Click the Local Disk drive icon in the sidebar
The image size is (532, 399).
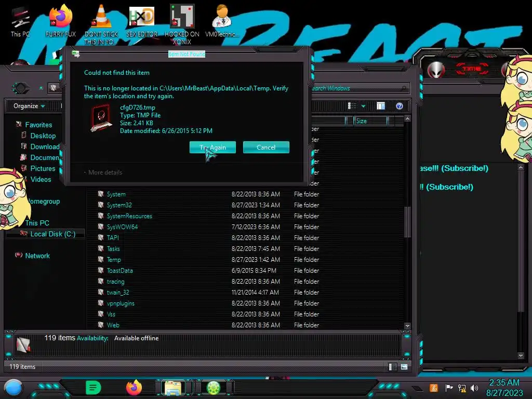pyautogui.click(x=23, y=233)
